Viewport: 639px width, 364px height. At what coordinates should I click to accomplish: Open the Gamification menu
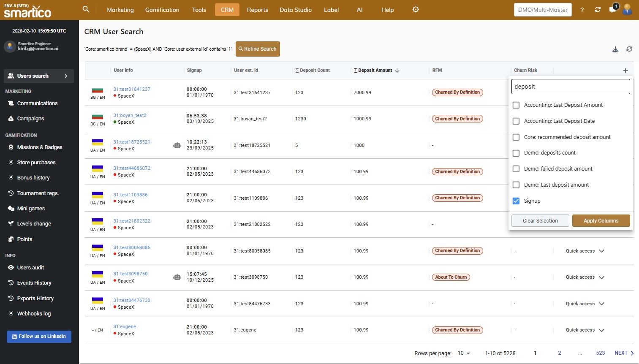click(162, 10)
